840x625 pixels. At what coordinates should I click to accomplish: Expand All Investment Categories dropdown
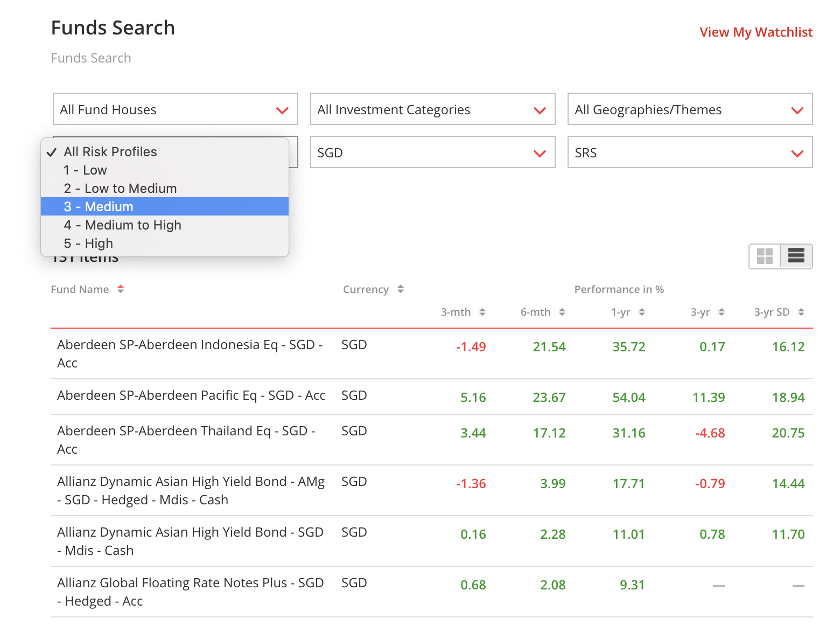click(x=432, y=109)
